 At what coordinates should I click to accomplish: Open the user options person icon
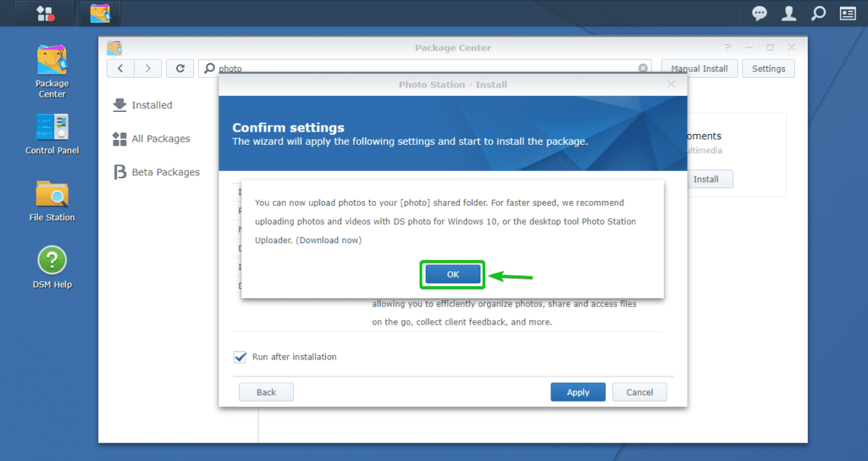tap(788, 13)
